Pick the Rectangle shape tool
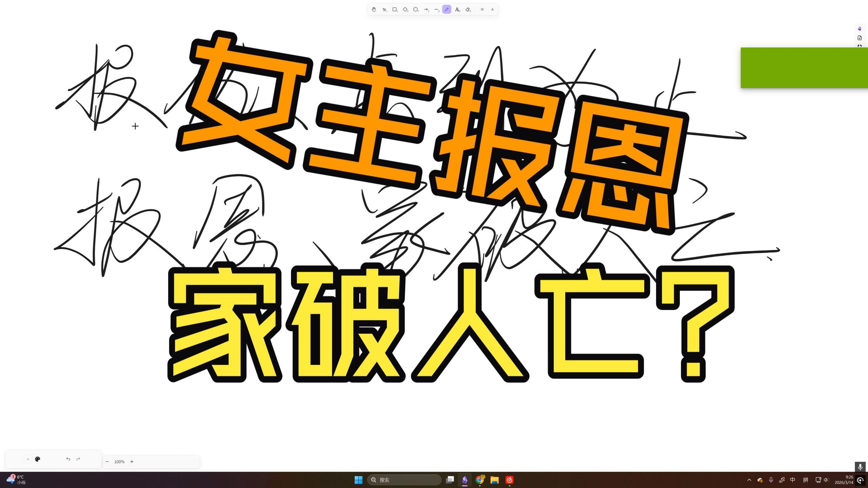 (395, 9)
